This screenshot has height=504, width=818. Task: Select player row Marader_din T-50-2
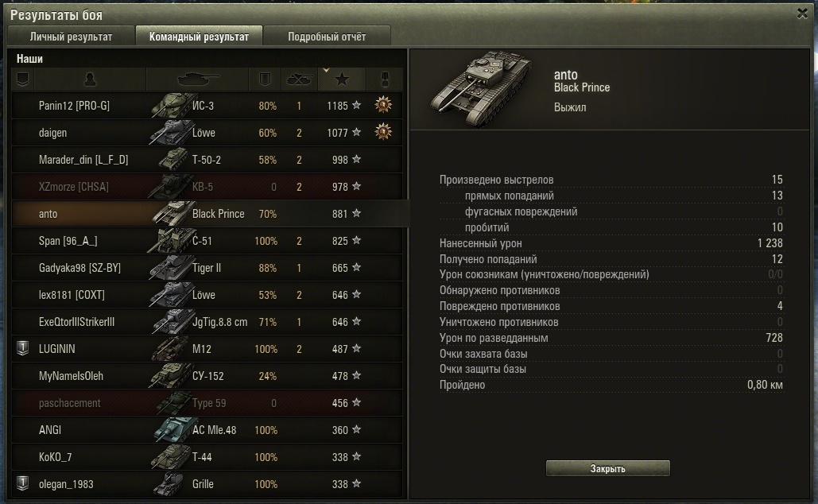(207, 160)
